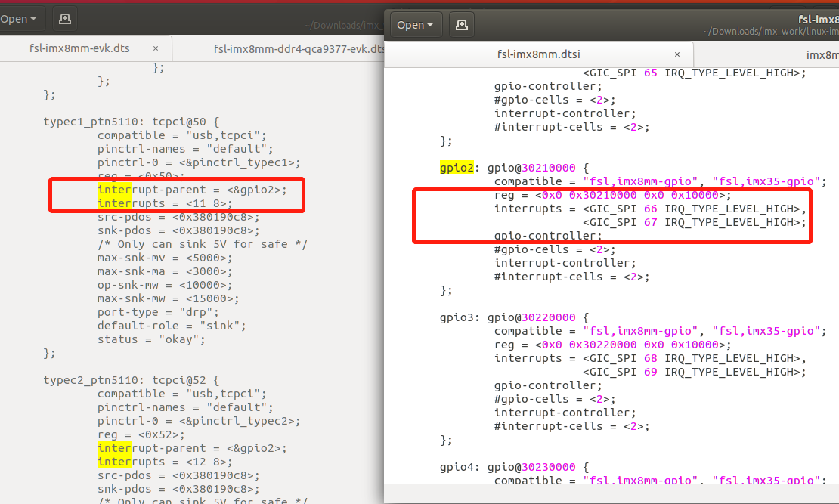Click interrupts = <11 8> line
This screenshot has width=839, height=504.
pos(165,204)
